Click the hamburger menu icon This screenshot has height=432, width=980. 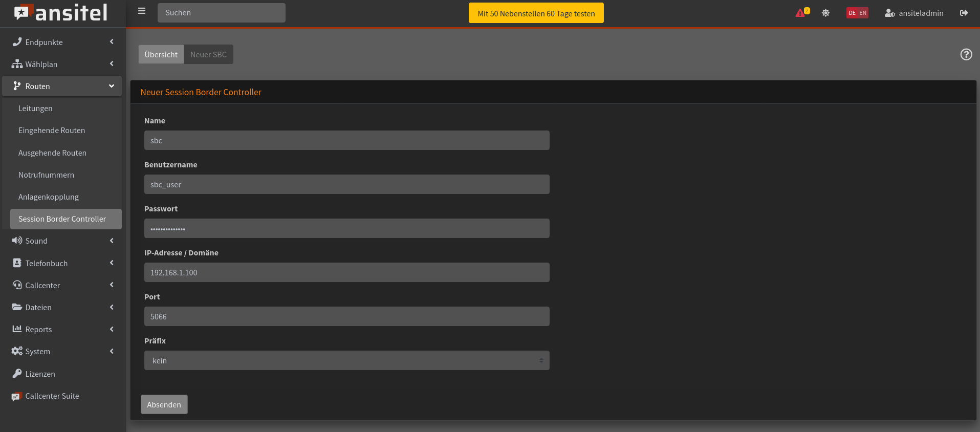point(142,11)
